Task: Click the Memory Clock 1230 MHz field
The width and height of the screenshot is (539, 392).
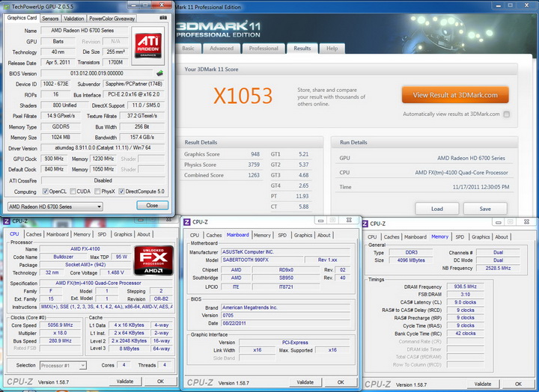Action: pyautogui.click(x=103, y=159)
